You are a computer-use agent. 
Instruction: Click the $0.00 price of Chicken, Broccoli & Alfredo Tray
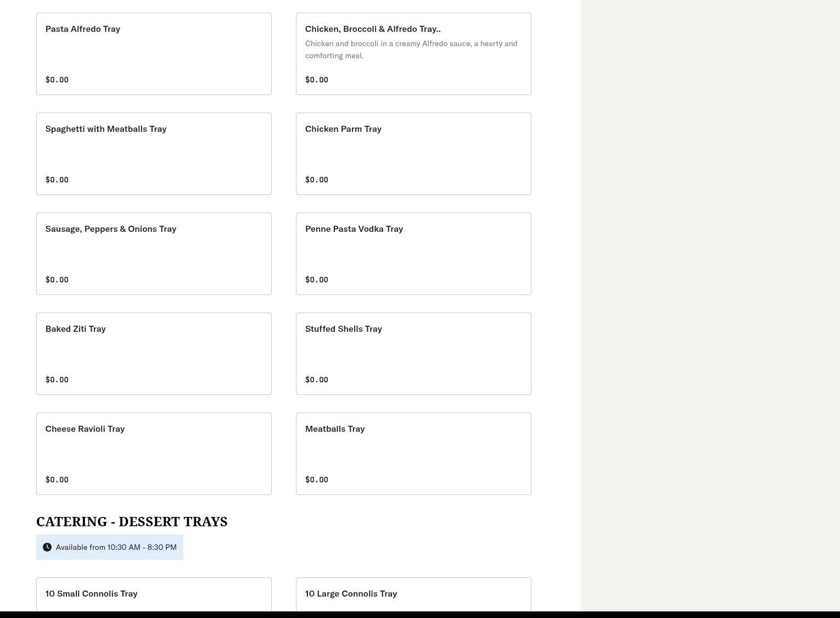317,80
